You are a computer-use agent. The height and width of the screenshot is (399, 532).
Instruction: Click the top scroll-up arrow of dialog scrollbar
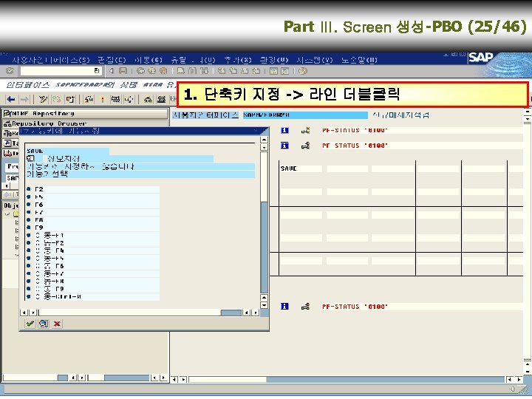tap(264, 140)
